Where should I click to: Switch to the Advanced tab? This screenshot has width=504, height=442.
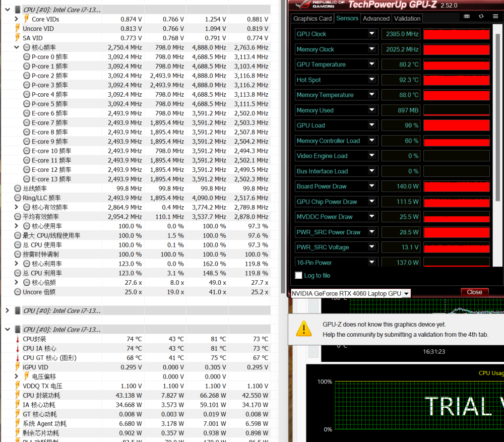(376, 19)
